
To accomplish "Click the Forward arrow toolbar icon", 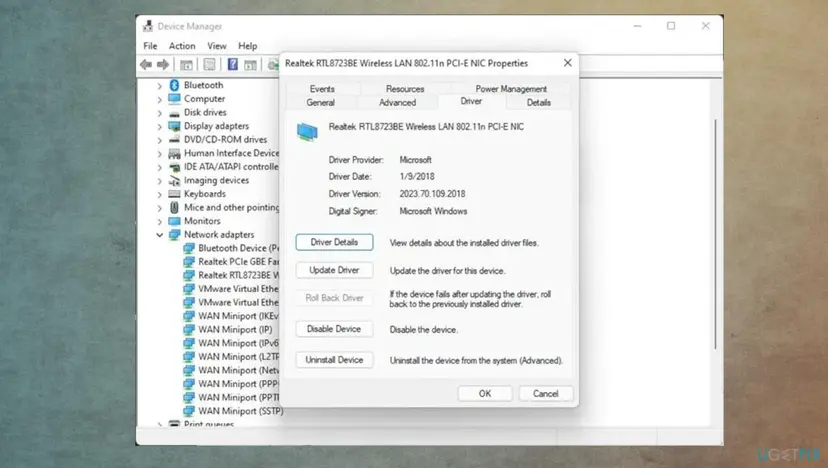I will pyautogui.click(x=163, y=64).
